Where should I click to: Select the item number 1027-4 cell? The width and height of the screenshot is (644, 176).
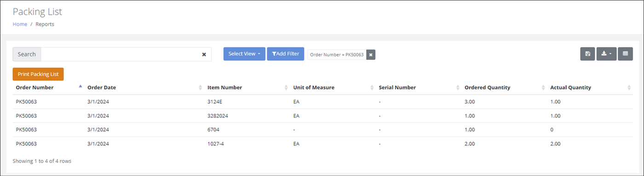[216, 144]
